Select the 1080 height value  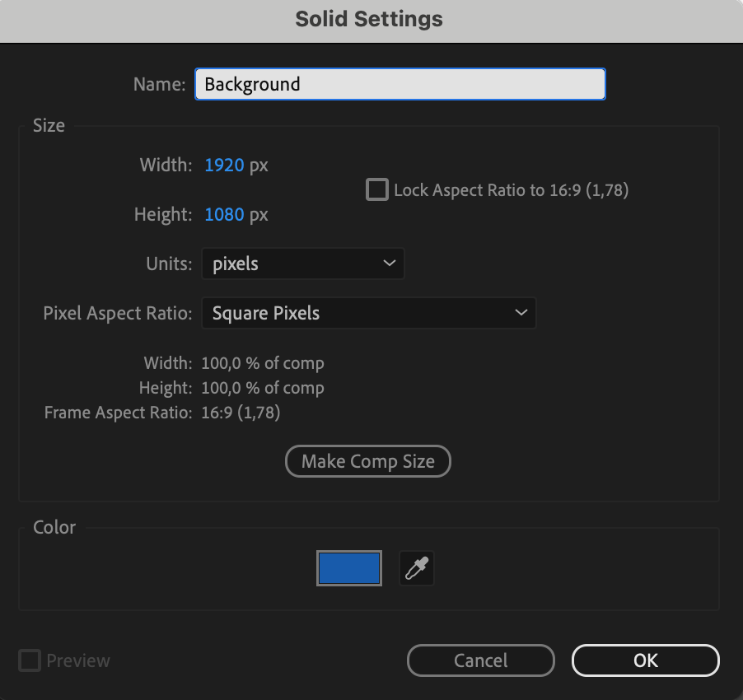[x=224, y=215]
